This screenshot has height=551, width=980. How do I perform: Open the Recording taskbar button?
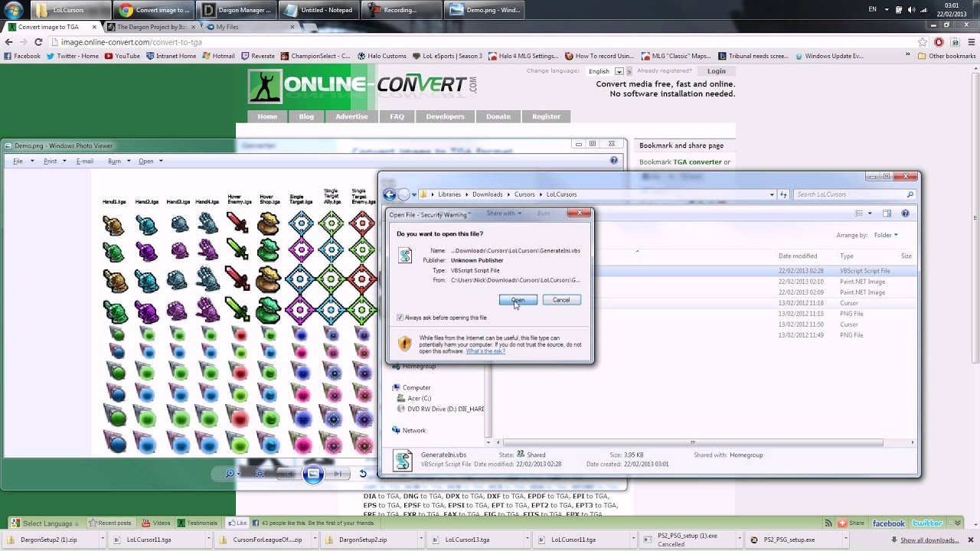(403, 10)
